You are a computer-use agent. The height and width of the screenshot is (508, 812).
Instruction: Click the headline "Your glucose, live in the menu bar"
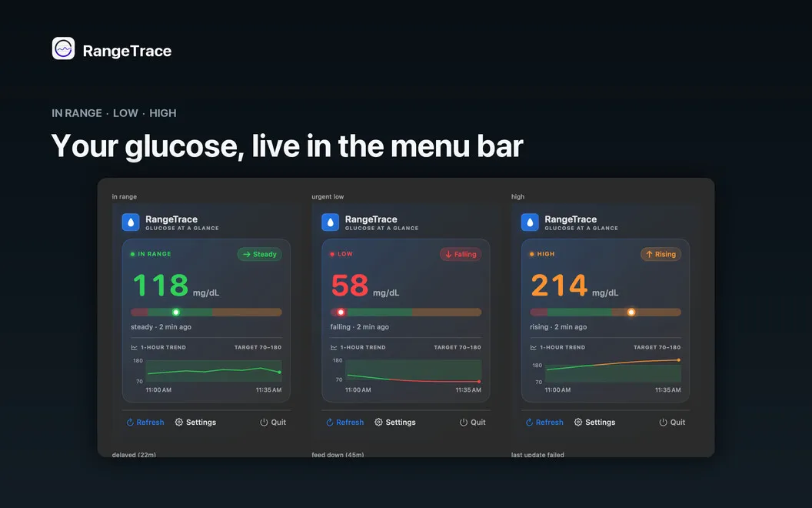[x=288, y=146]
